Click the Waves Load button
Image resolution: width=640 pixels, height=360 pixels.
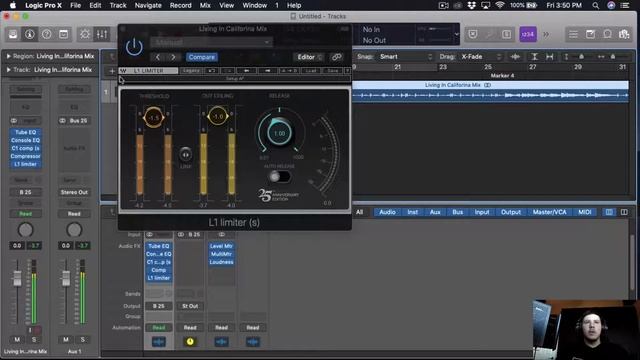(311, 71)
